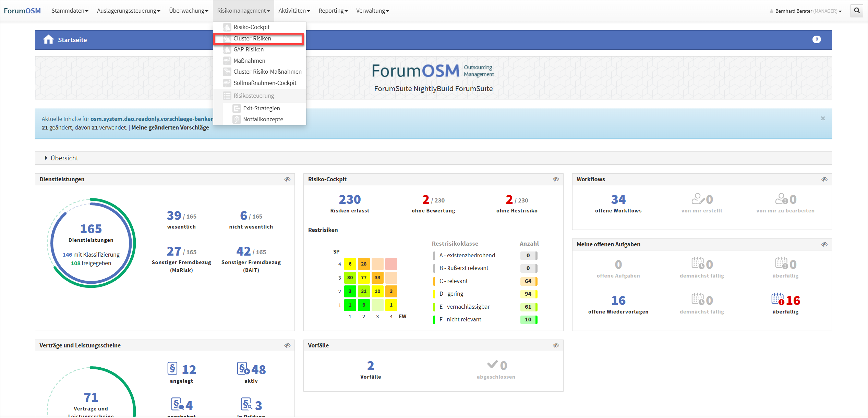Expand the Übersicht section
The image size is (868, 418).
point(64,158)
